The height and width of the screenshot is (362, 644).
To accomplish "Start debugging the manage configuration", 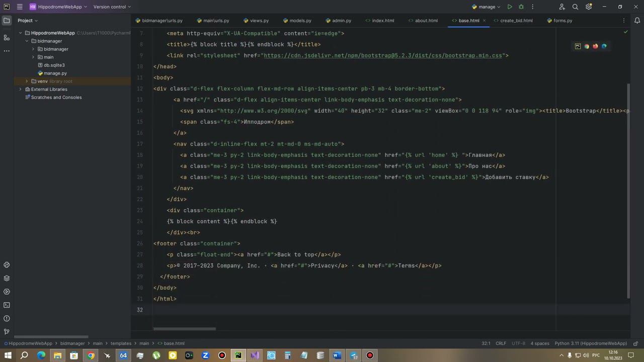I will click(521, 7).
